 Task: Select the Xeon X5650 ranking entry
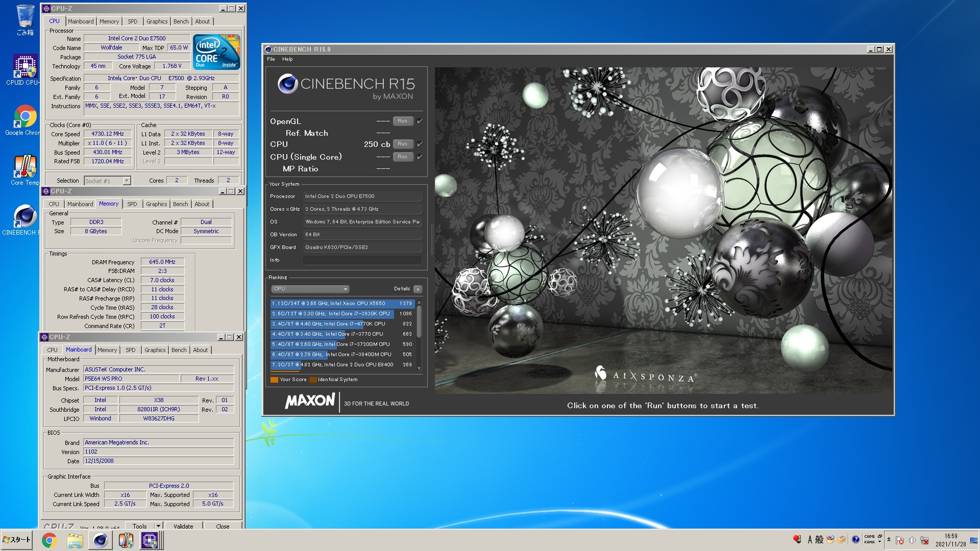342,304
